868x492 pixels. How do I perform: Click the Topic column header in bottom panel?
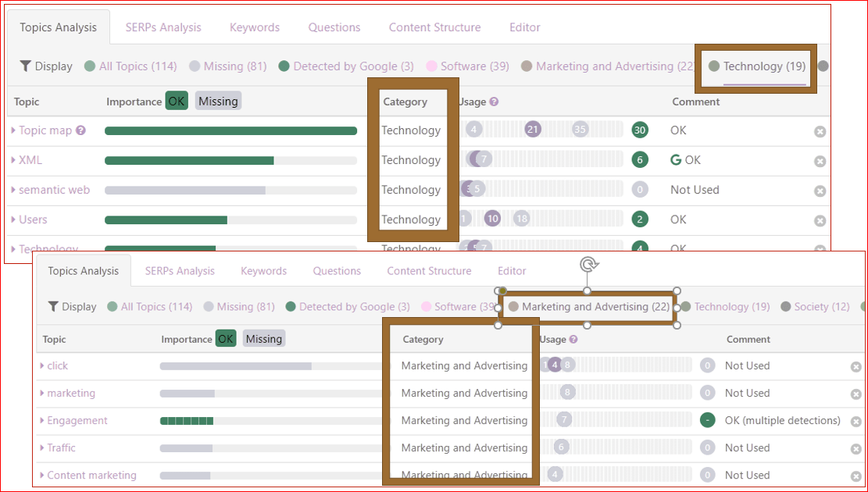pyautogui.click(x=54, y=339)
